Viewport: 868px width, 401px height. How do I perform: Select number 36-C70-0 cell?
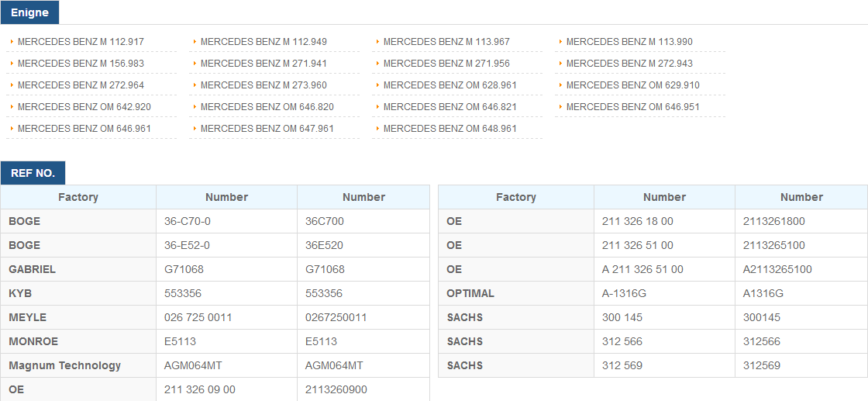pyautogui.click(x=226, y=222)
